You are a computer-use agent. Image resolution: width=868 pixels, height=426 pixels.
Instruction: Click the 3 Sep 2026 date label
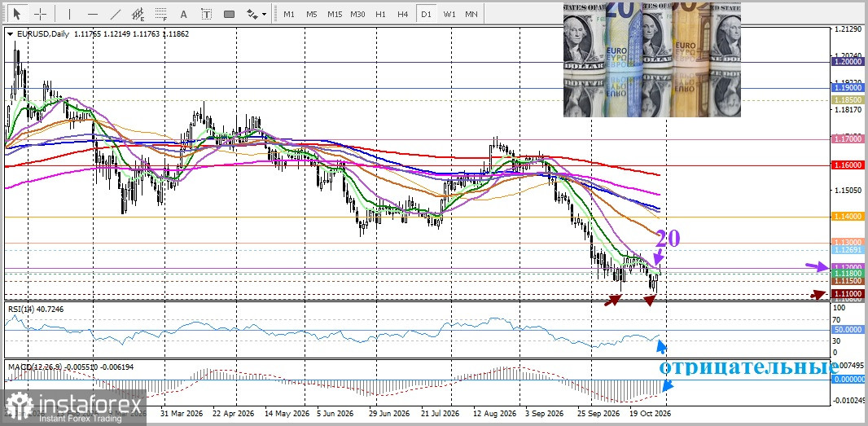click(x=544, y=414)
